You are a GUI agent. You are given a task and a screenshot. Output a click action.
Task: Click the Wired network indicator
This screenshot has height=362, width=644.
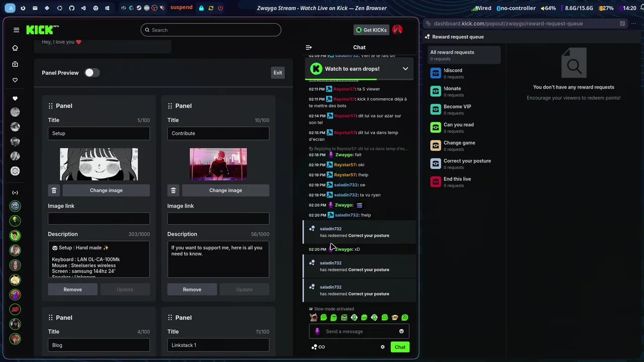coord(481,8)
